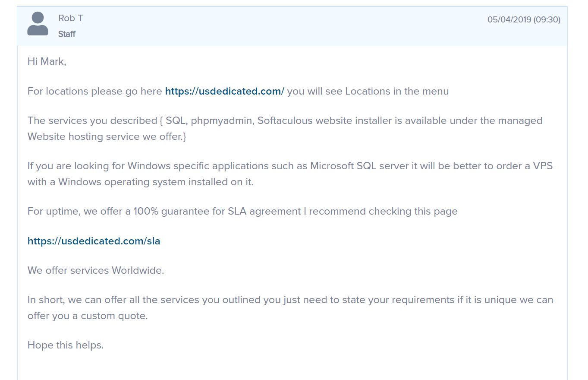Open the https://usdedicated.com/sla link
Image resolution: width=588 pixels, height=380 pixels.
coord(94,241)
